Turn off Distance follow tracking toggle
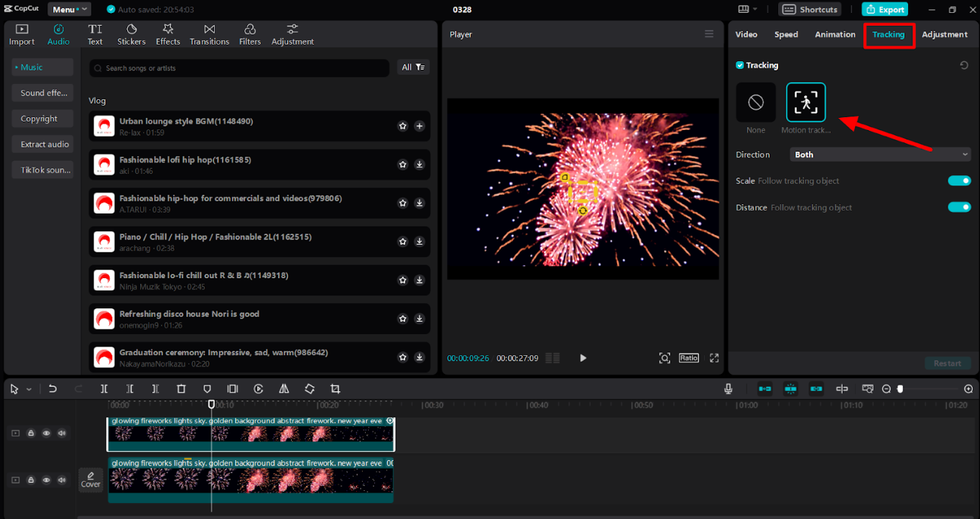The image size is (980, 519). click(958, 207)
